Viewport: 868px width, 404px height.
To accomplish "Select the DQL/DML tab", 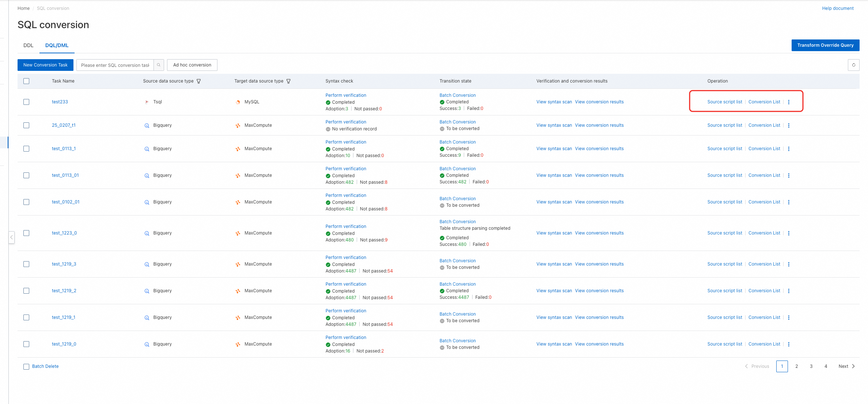I will point(57,45).
